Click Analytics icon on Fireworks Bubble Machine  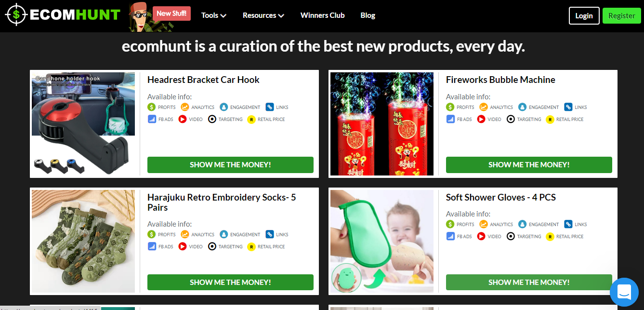[x=484, y=107]
